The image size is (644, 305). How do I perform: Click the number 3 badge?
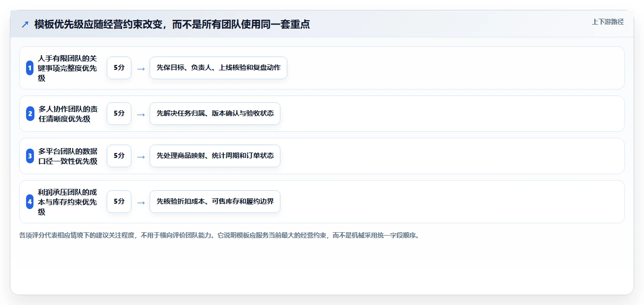coord(30,156)
